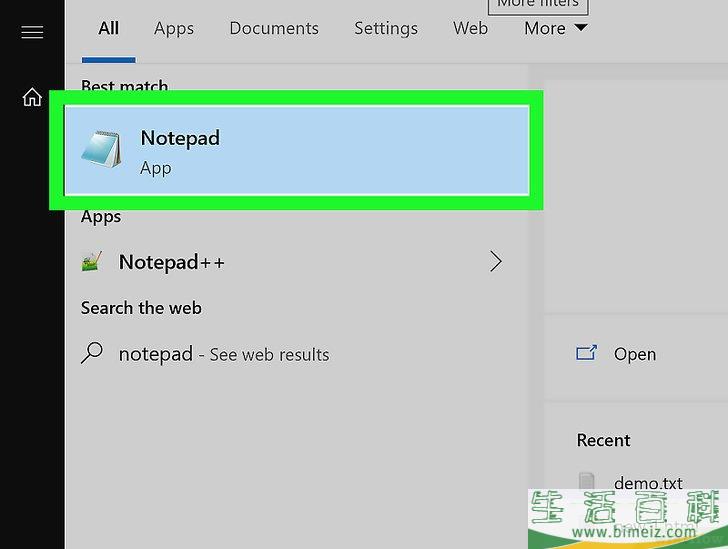Screen dimensions: 728x549
Task: Switch to the Documents tab
Action: pyautogui.click(x=274, y=28)
